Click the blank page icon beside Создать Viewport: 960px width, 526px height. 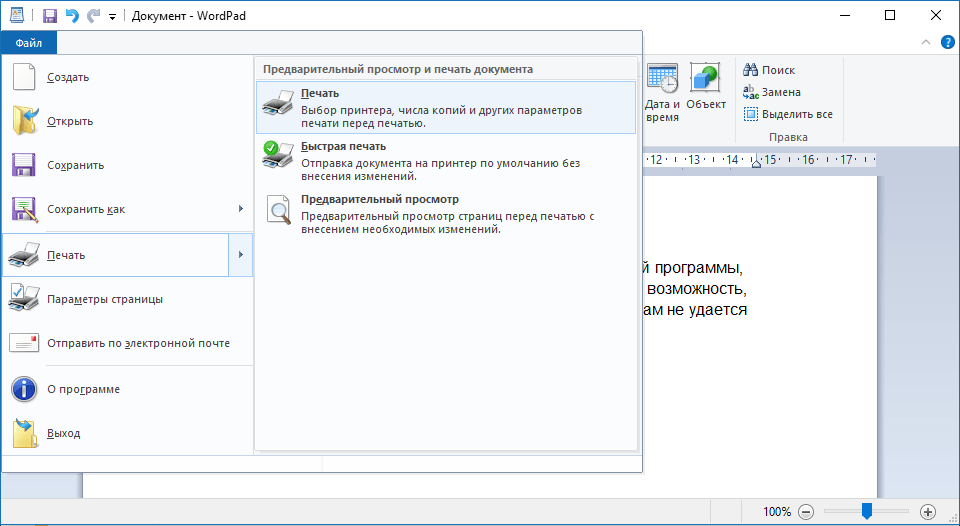click(x=24, y=77)
